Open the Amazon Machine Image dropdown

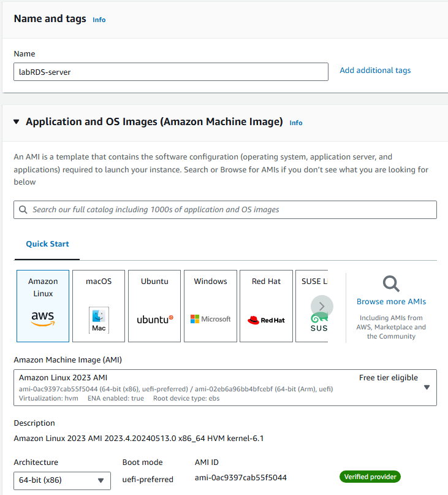pos(226,388)
